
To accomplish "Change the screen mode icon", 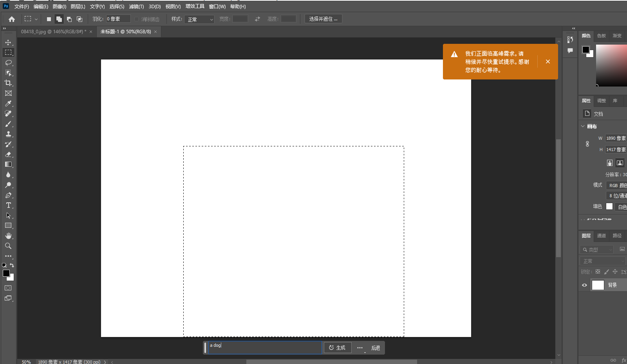I will pyautogui.click(x=8, y=298).
